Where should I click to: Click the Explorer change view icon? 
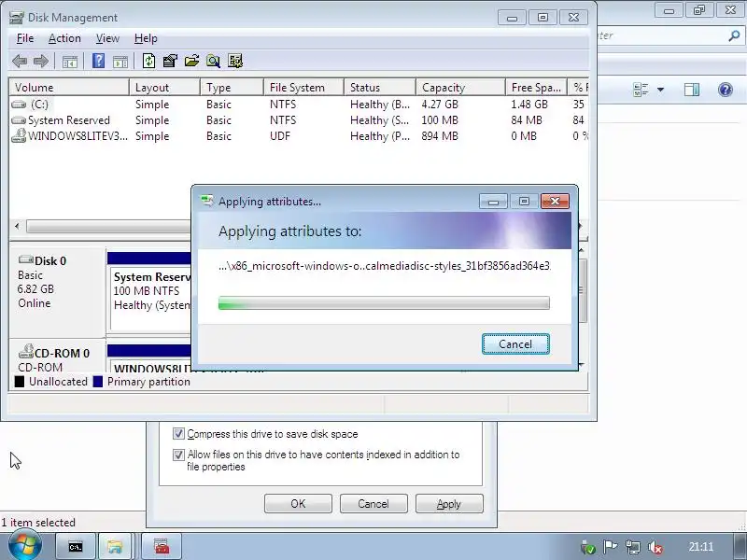point(641,90)
